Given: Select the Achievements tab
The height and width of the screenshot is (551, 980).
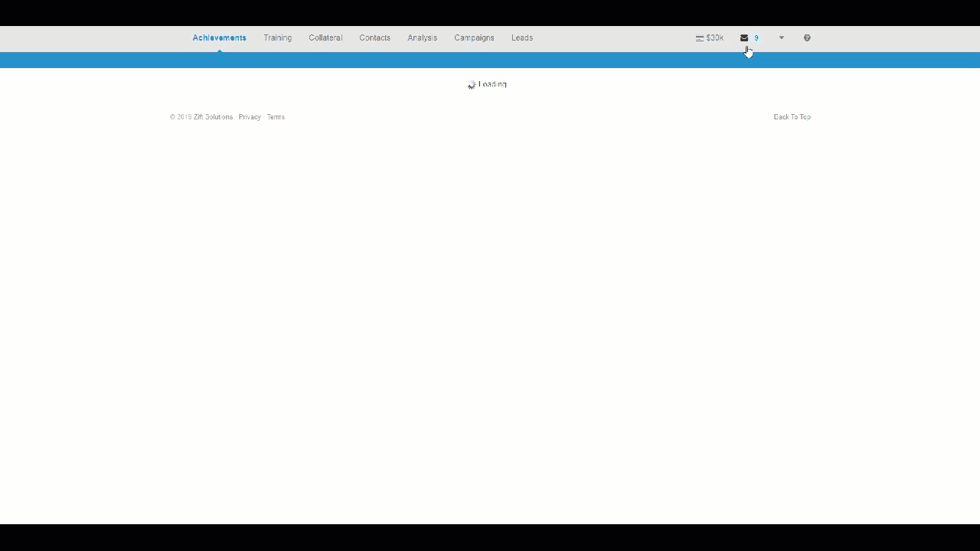Looking at the screenshot, I should coord(220,37).
